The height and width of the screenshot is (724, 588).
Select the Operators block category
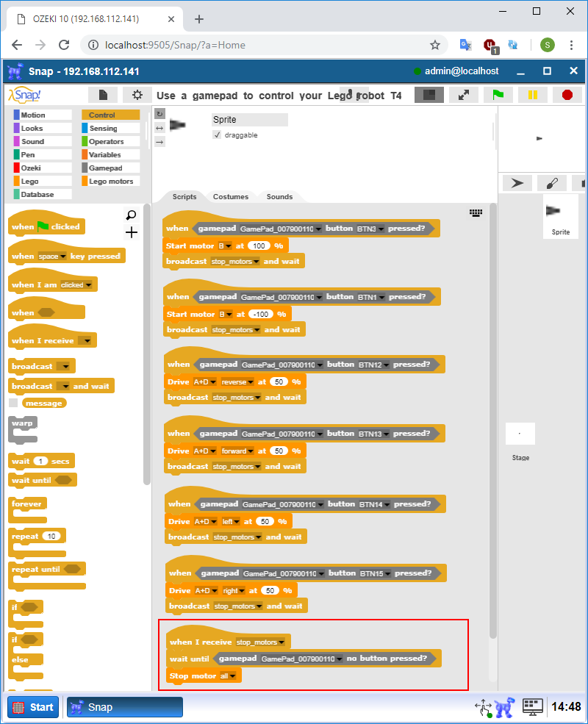click(x=111, y=141)
